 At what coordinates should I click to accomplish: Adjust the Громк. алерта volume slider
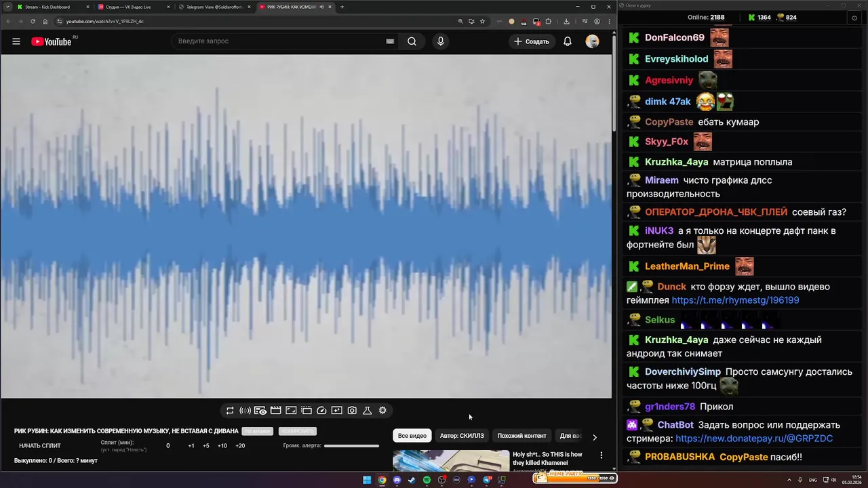coord(351,446)
